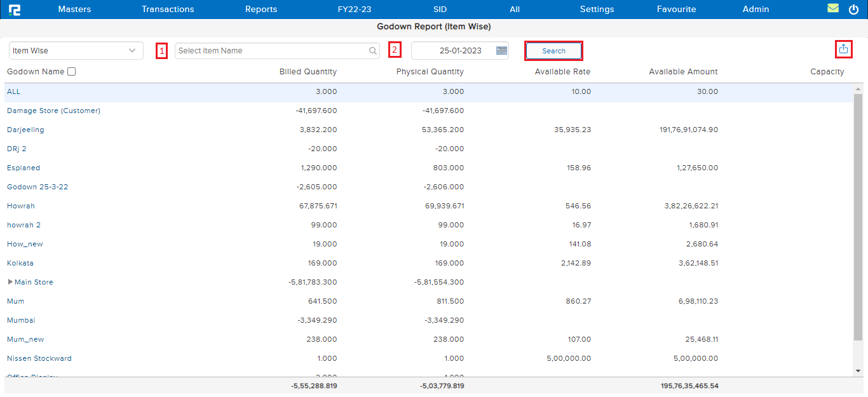
Task: Click the power logout icon
Action: pyautogui.click(x=853, y=10)
